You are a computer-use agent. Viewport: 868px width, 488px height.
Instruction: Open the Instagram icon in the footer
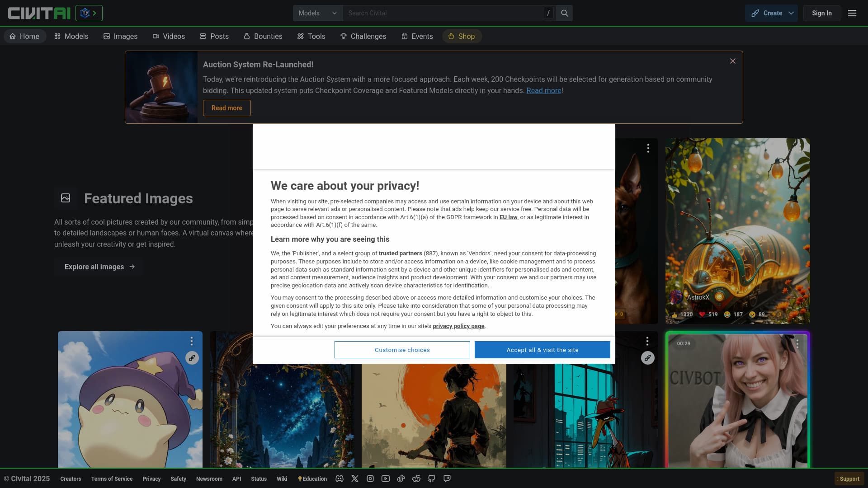[x=370, y=479]
